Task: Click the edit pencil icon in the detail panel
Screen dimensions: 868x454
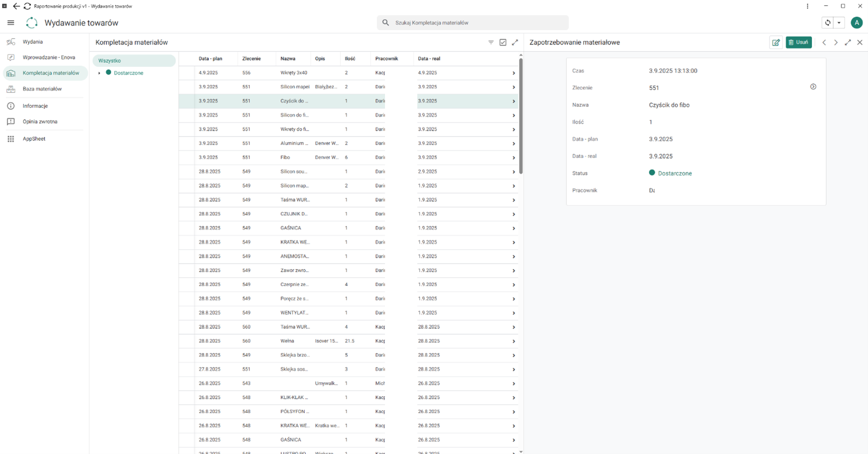Action: pos(776,42)
